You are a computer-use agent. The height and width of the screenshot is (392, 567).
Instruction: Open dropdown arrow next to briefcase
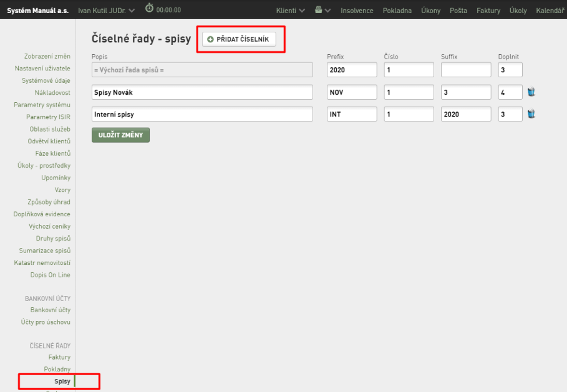(x=327, y=11)
